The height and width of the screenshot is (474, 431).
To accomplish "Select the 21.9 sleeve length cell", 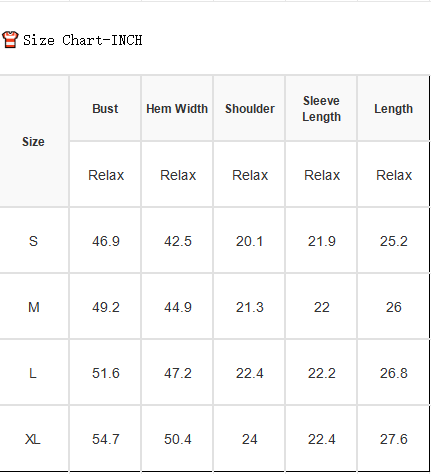I will [x=321, y=241].
